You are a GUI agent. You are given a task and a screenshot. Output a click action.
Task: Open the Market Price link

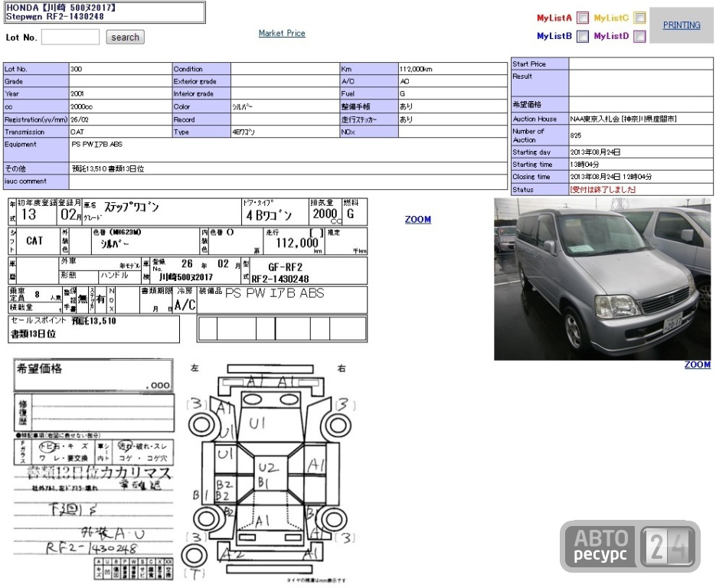click(x=282, y=33)
